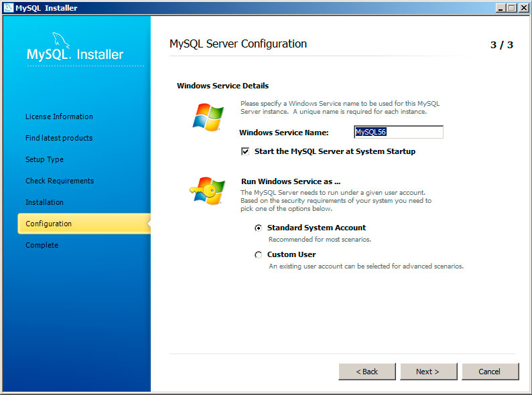
Task: Choose the Custom User radio button
Action: 258,254
